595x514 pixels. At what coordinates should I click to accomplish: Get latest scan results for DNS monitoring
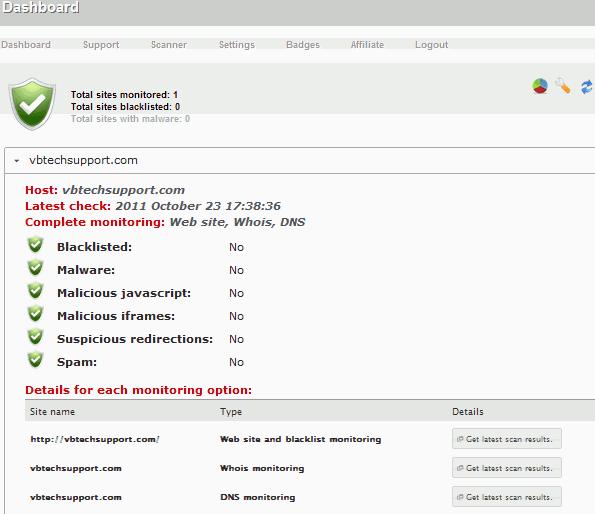tap(507, 497)
